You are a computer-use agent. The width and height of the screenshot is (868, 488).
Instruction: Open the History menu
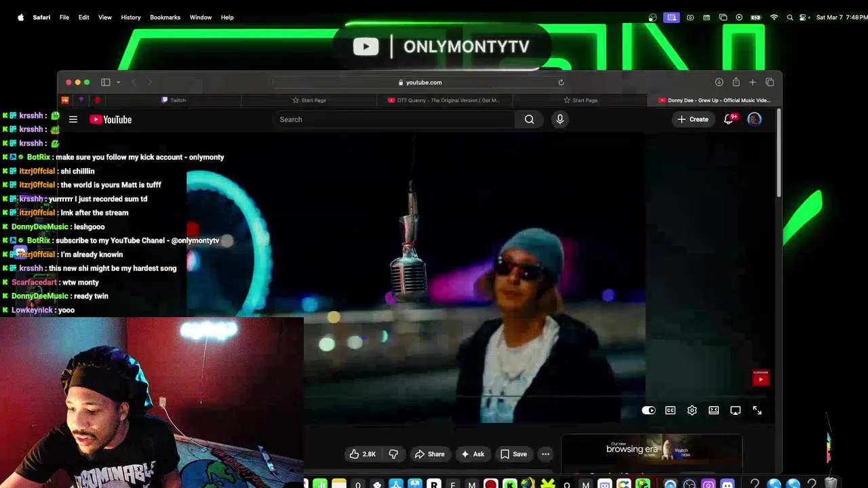(130, 17)
